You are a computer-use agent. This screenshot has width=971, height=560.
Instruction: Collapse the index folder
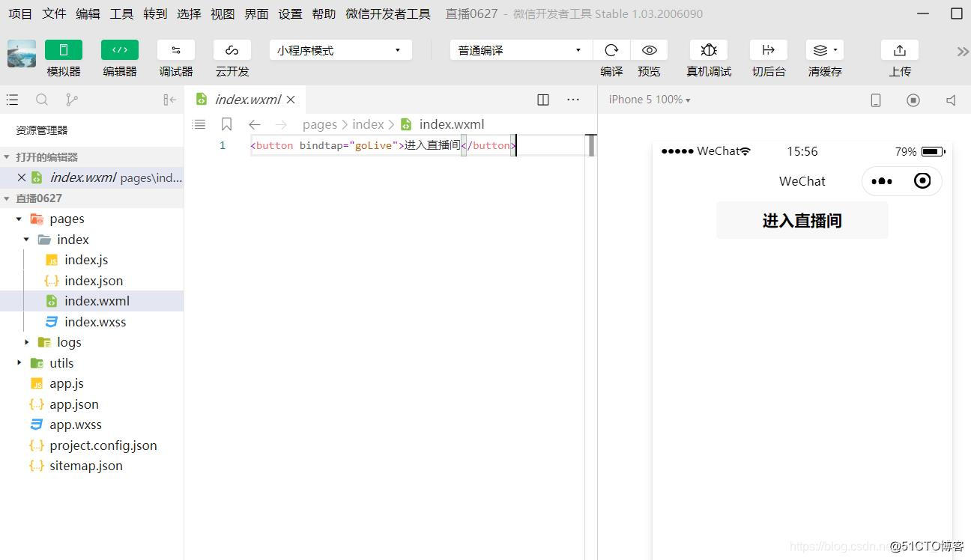pos(26,240)
